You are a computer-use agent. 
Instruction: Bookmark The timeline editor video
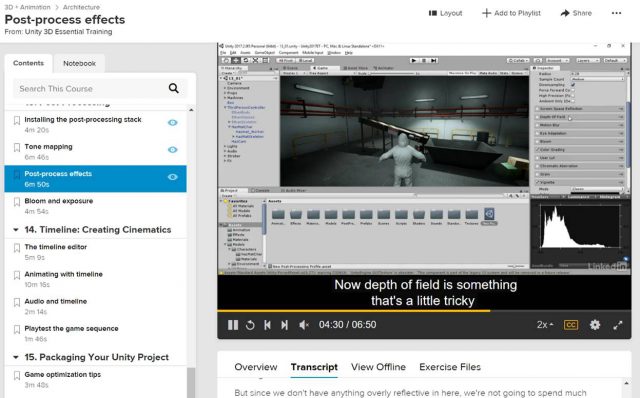tap(17, 248)
